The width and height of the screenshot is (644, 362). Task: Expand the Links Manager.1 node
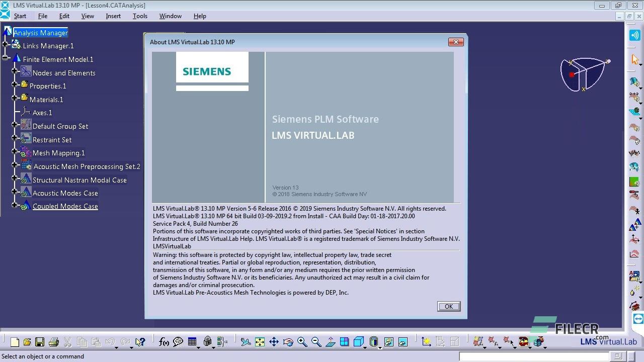5,45
